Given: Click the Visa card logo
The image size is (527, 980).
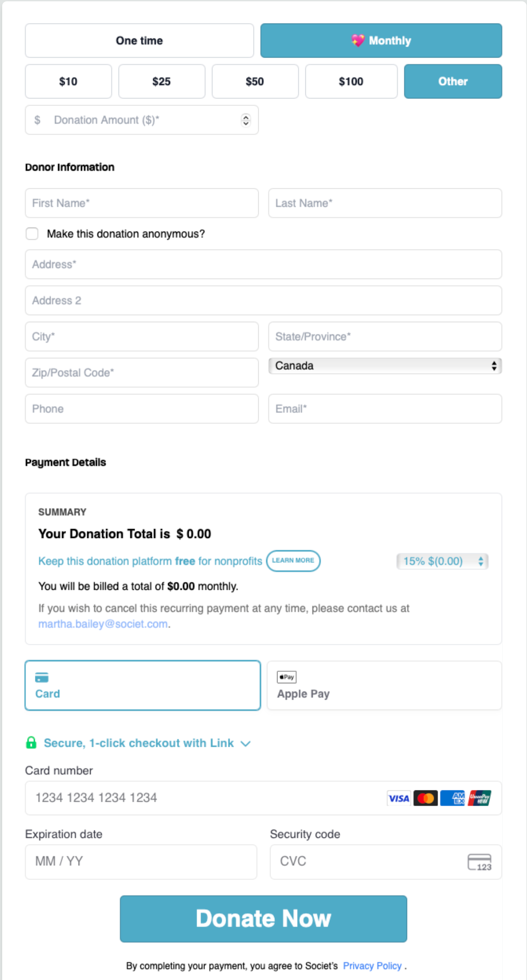Looking at the screenshot, I should click(x=399, y=798).
